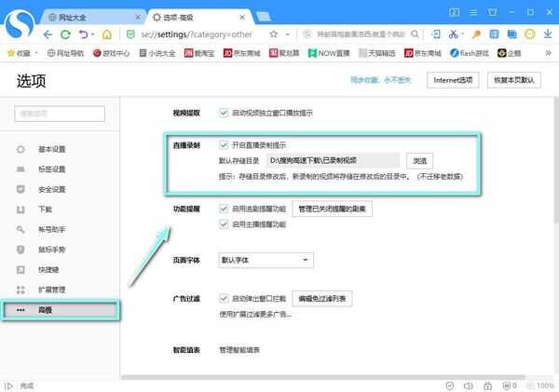Click the 浏览 browse button

tap(418, 160)
